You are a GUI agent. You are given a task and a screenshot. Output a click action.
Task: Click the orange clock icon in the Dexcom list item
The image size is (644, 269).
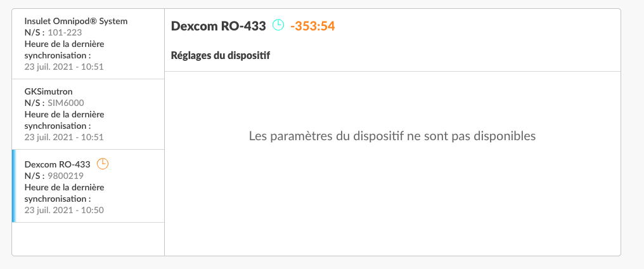(x=103, y=164)
